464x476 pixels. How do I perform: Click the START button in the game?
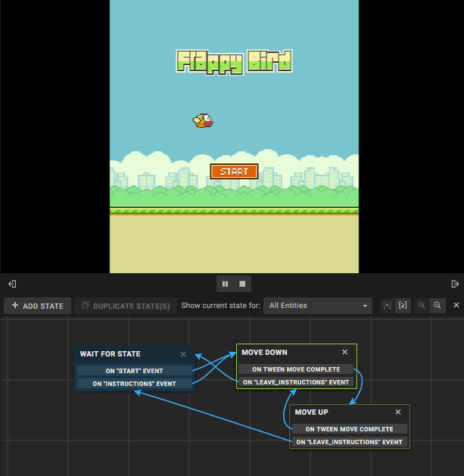pos(234,172)
